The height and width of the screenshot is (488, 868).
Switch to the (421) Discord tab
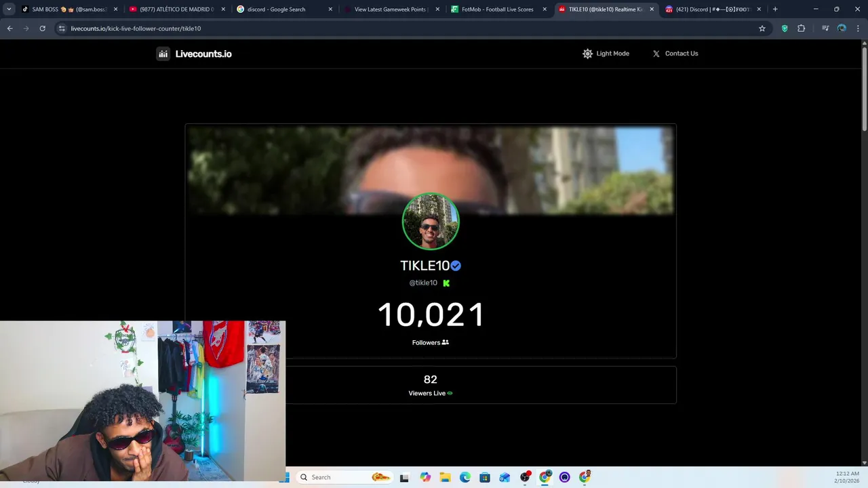point(713,9)
